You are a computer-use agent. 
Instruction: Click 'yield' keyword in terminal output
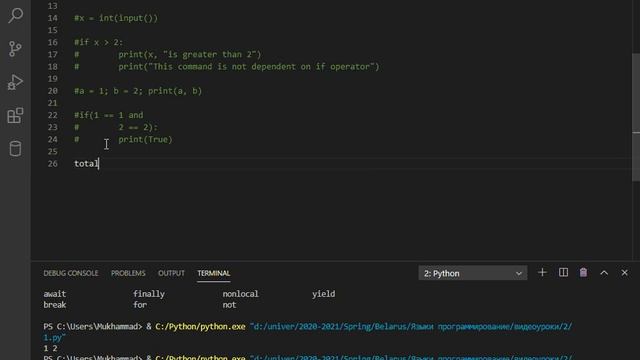pyautogui.click(x=324, y=294)
